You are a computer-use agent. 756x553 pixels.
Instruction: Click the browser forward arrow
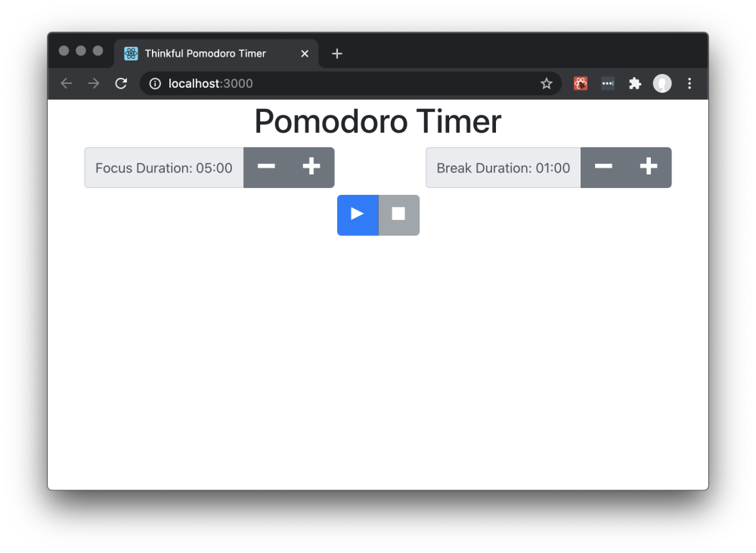pyautogui.click(x=94, y=83)
